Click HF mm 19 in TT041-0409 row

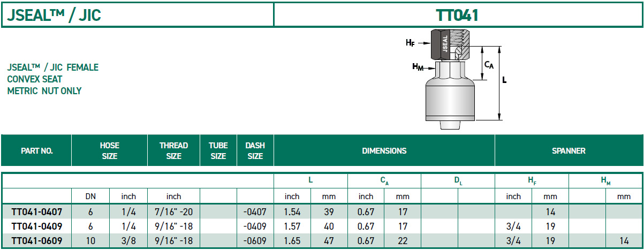click(550, 226)
